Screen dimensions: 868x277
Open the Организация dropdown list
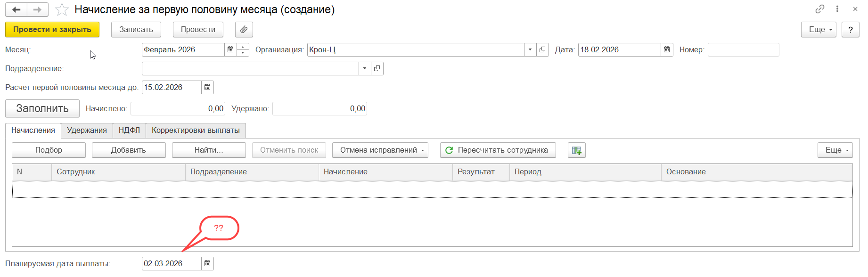530,50
